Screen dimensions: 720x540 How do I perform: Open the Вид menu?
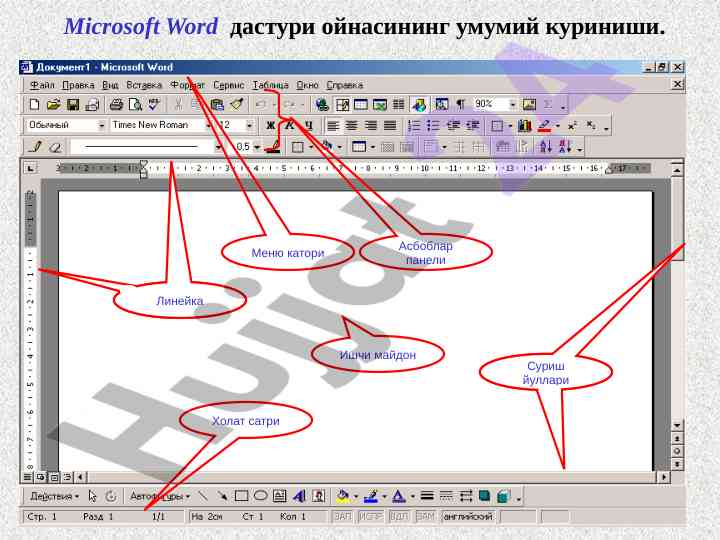[110, 85]
